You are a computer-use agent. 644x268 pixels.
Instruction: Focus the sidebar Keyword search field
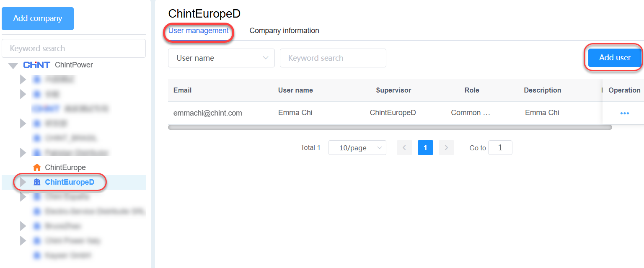tap(74, 48)
